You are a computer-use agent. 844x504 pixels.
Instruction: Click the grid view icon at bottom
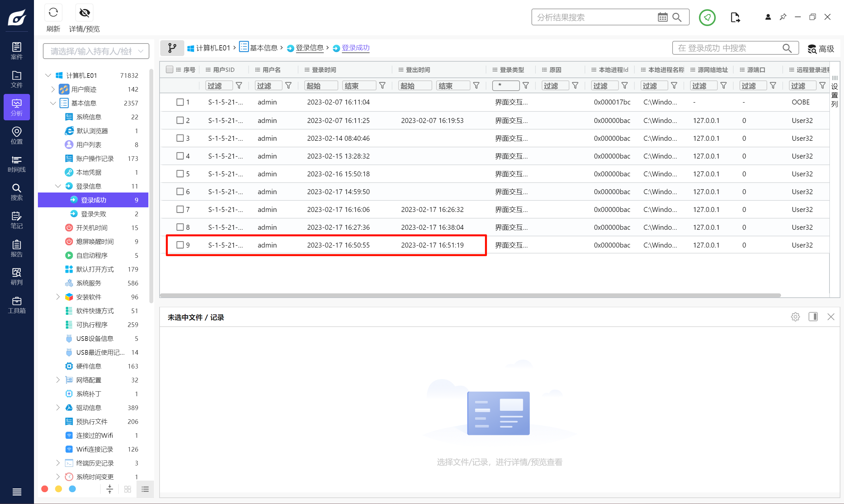128,489
